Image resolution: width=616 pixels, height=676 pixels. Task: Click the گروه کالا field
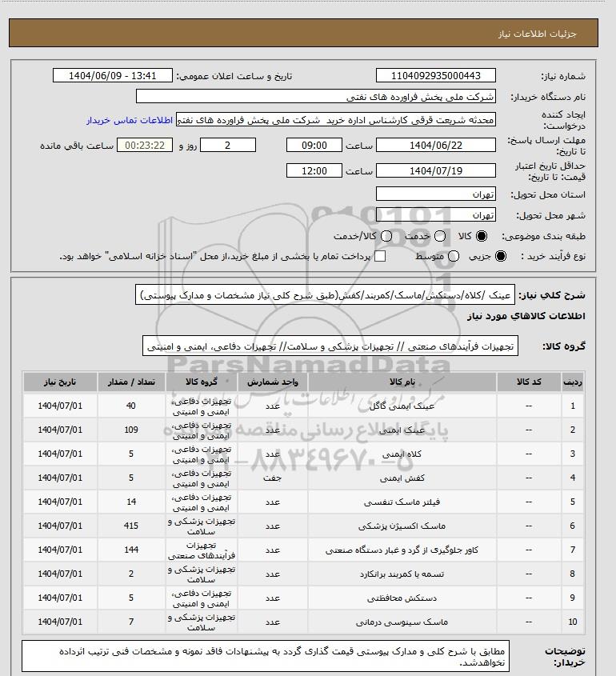click(330, 346)
